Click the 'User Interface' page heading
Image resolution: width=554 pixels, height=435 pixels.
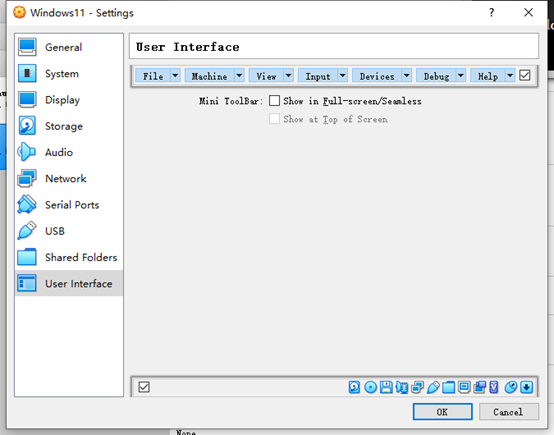tap(188, 47)
